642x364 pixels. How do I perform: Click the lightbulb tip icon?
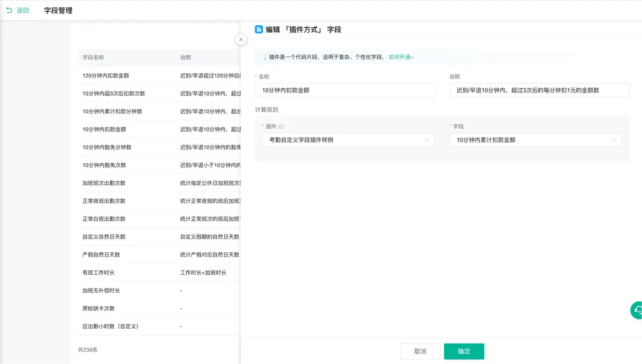(264, 57)
